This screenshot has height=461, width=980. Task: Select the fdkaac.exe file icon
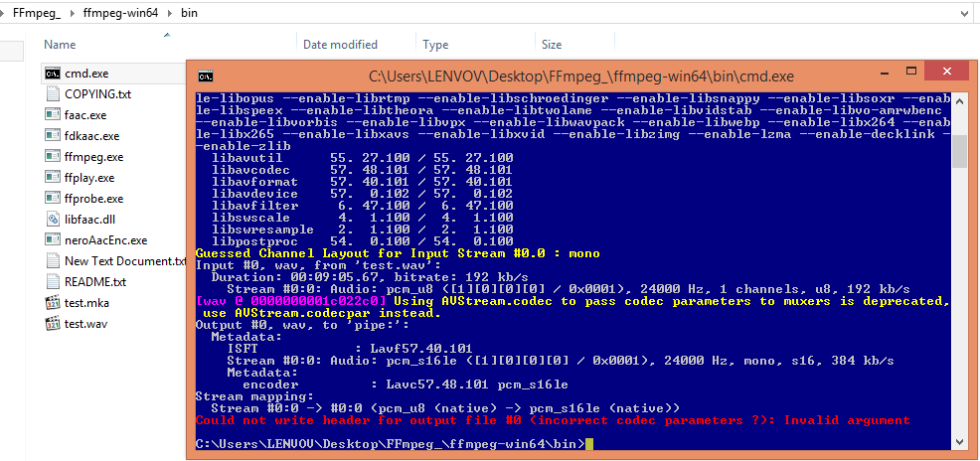point(53,135)
